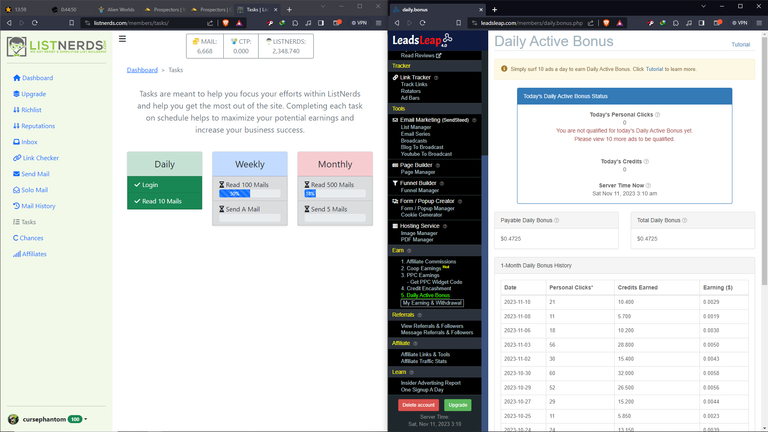Open cursephantom user dropdown
The height and width of the screenshot is (432, 768).
(48, 419)
